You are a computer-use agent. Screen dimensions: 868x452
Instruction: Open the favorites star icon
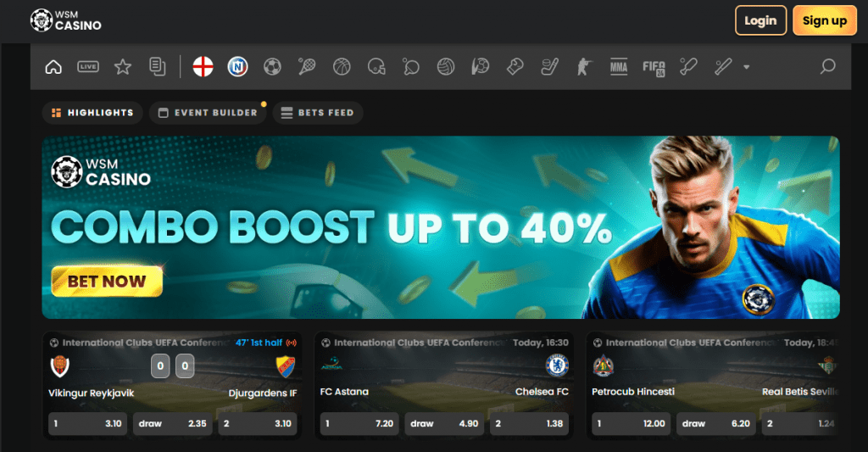pos(123,67)
